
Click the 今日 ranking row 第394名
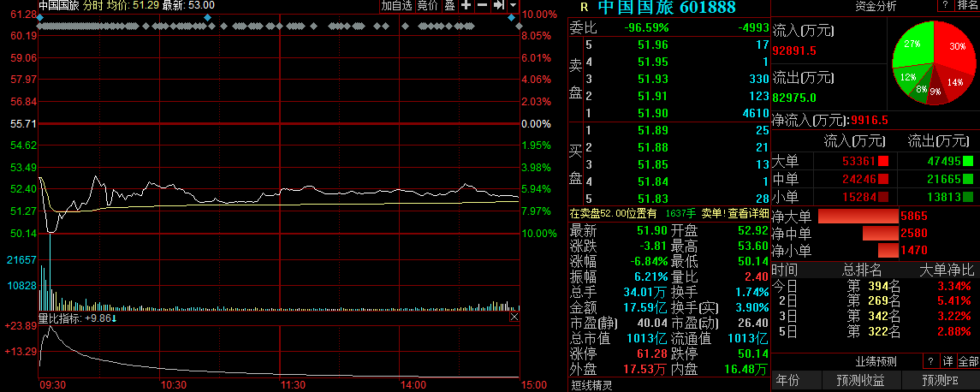[x=875, y=287]
